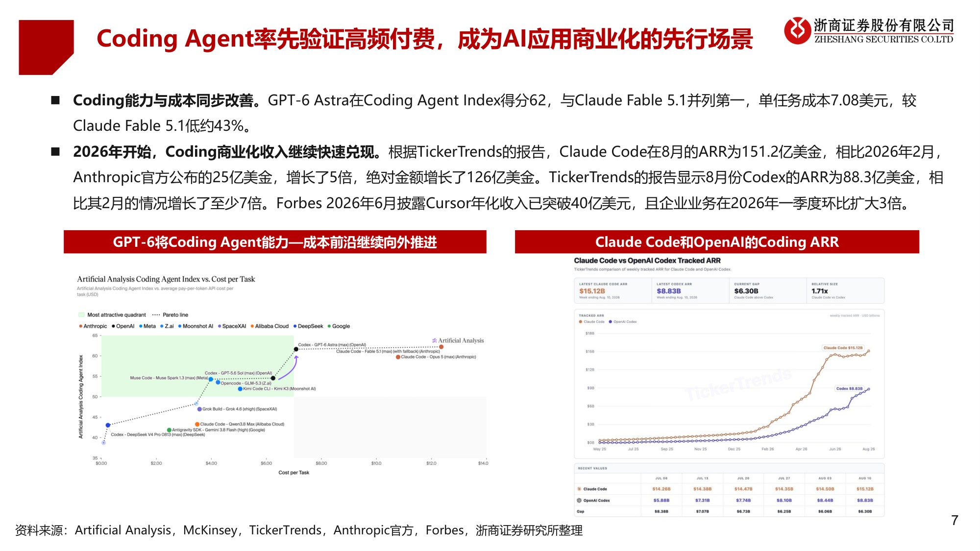The height and width of the screenshot is (551, 980).
Task: Select the Claude Code Opus 5 data point
Action: click(x=398, y=357)
